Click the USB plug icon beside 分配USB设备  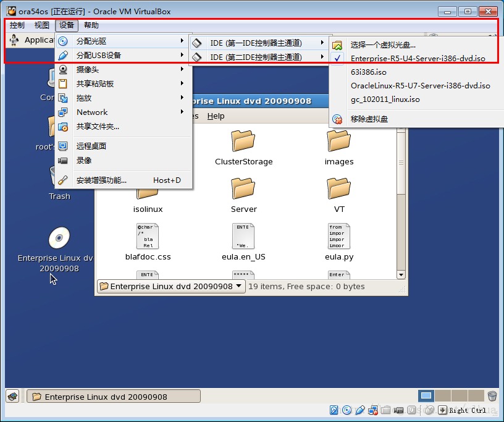click(x=62, y=56)
